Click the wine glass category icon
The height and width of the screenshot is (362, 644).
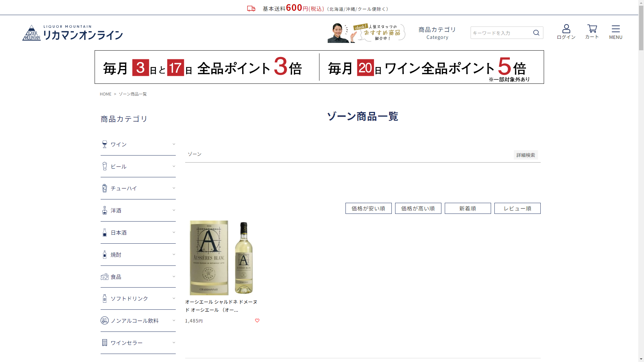[105, 144]
